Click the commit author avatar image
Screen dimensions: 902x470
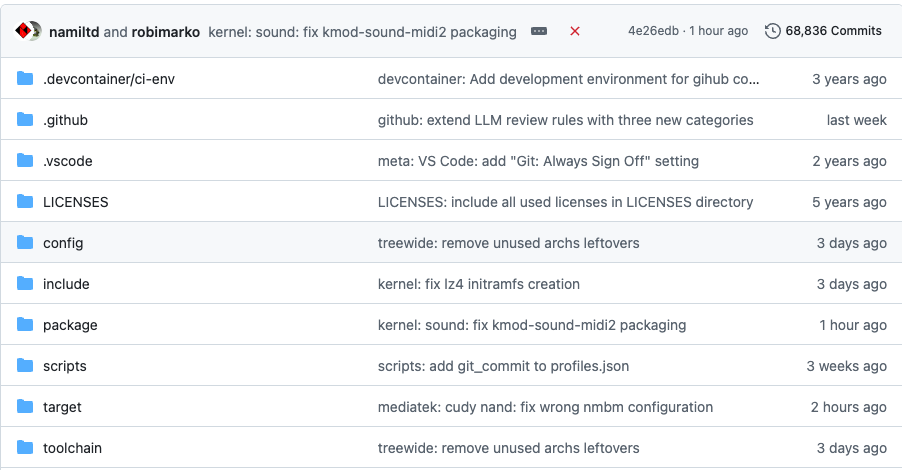click(x=28, y=31)
